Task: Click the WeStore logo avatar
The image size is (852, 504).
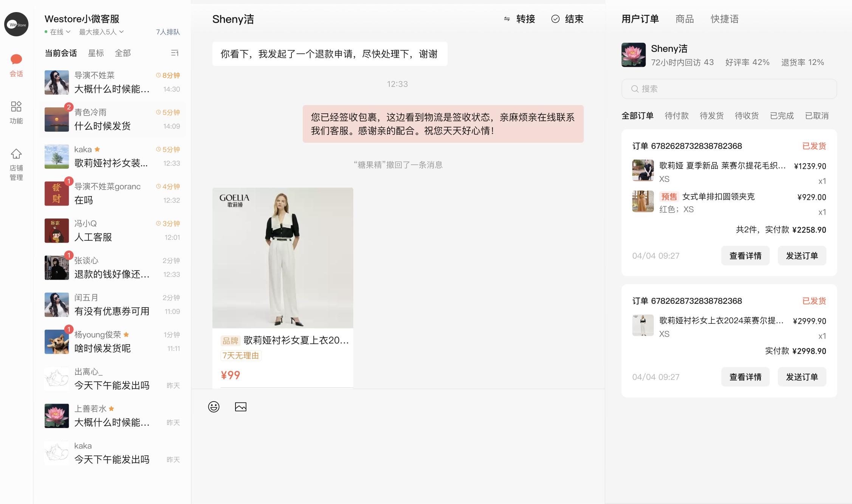Action: coord(16,24)
